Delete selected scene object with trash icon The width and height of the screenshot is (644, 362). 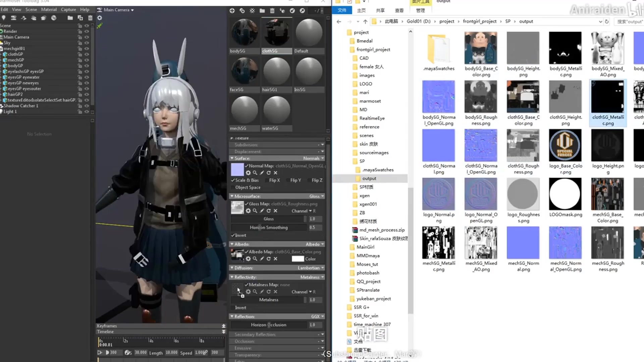pos(90,18)
